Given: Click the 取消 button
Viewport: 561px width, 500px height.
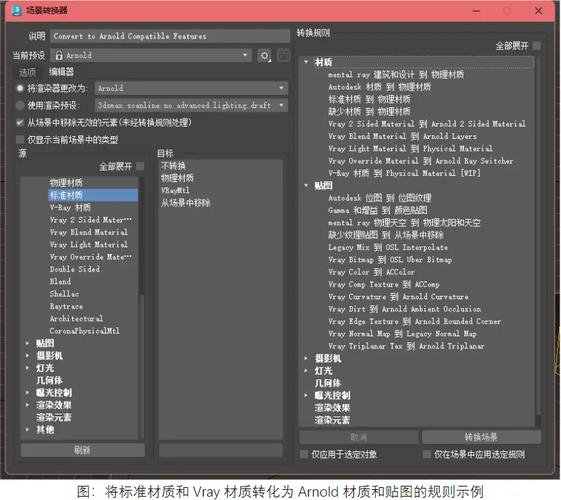Looking at the screenshot, I should (358, 437).
